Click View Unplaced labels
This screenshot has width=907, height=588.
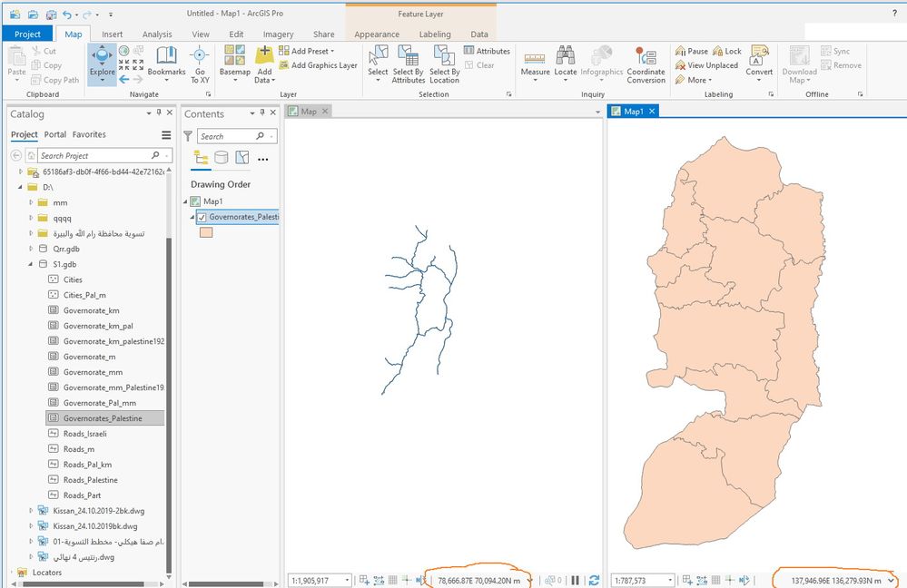pyautogui.click(x=706, y=65)
